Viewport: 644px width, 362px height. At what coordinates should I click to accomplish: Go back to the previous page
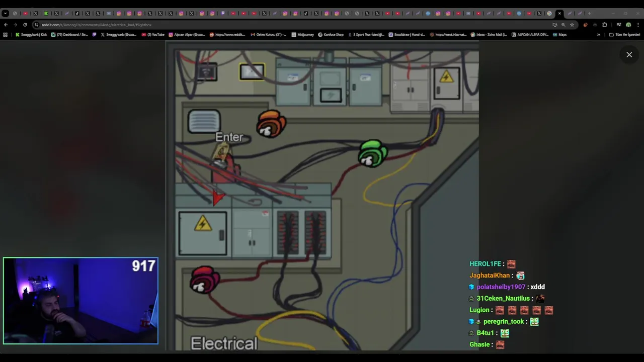pos(6,25)
